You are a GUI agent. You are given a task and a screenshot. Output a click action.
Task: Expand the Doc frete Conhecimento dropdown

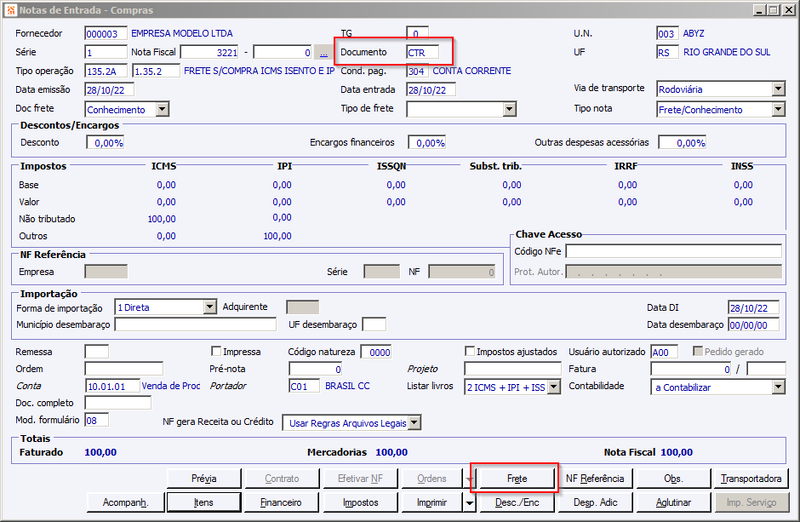pos(162,109)
